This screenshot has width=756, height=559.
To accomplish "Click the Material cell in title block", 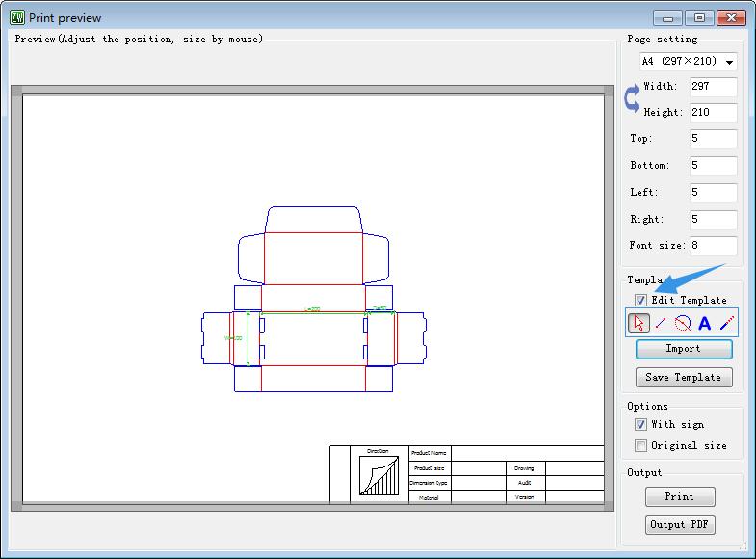I will 430,497.
